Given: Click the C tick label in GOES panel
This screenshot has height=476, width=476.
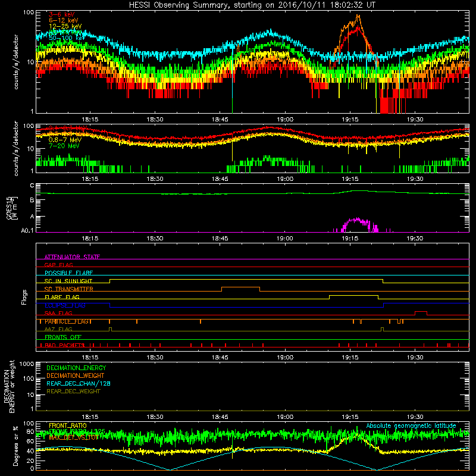Looking at the screenshot, I should click(32, 186).
